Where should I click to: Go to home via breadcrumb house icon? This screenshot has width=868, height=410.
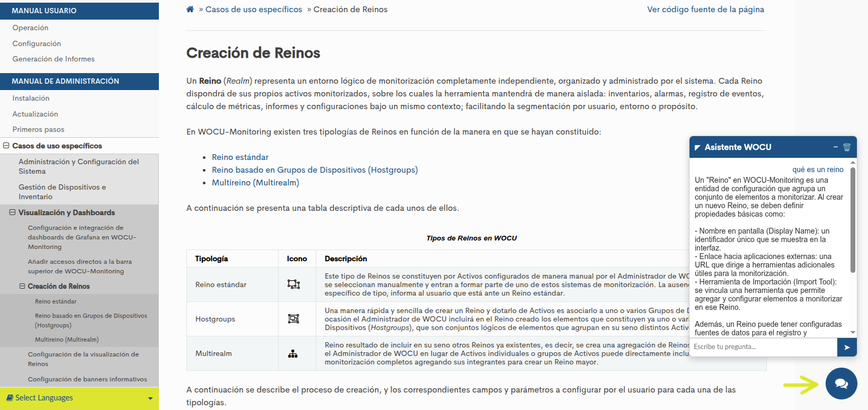(x=190, y=10)
